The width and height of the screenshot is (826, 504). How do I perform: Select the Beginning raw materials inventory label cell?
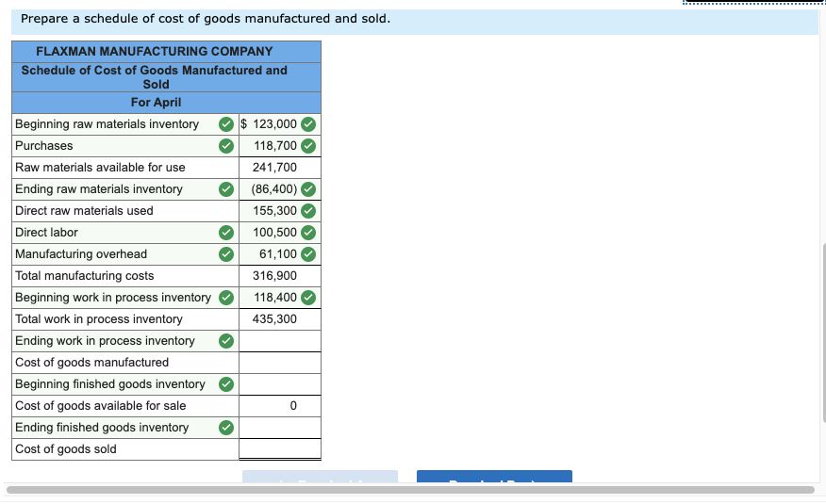(x=125, y=124)
